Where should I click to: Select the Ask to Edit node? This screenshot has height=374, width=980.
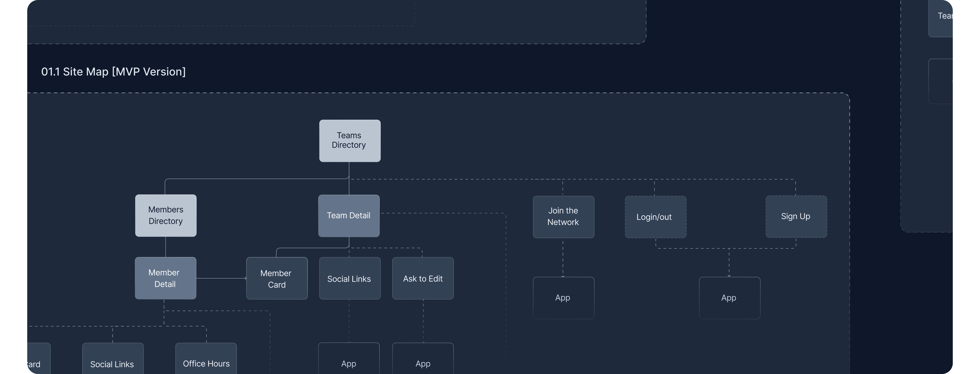pos(423,278)
